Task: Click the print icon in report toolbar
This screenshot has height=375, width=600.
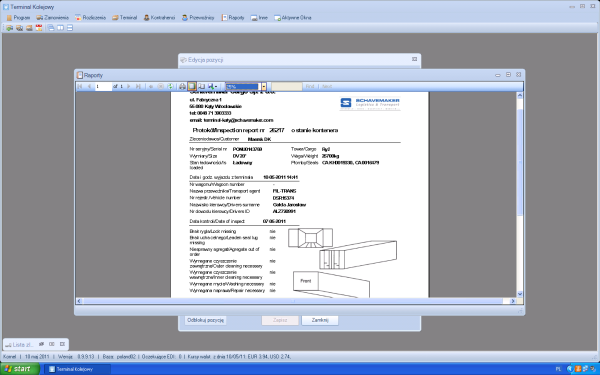Action: click(x=183, y=86)
